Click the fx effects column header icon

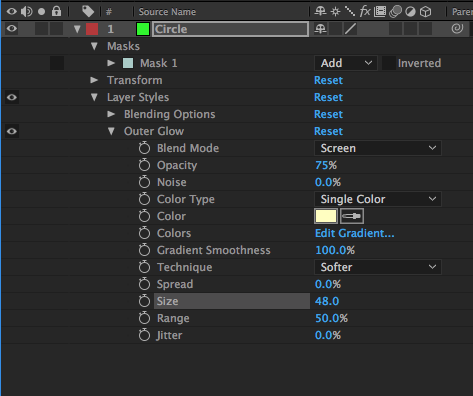pyautogui.click(x=365, y=12)
